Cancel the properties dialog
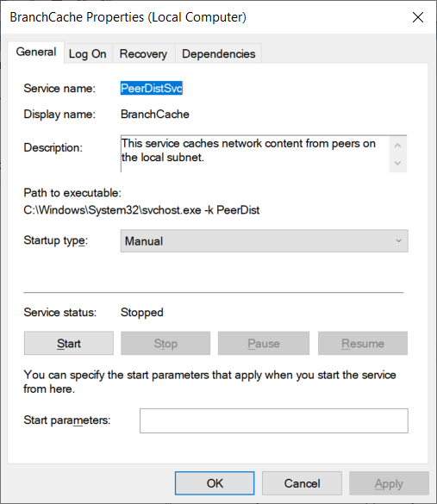This screenshot has width=437, height=504. (x=302, y=483)
